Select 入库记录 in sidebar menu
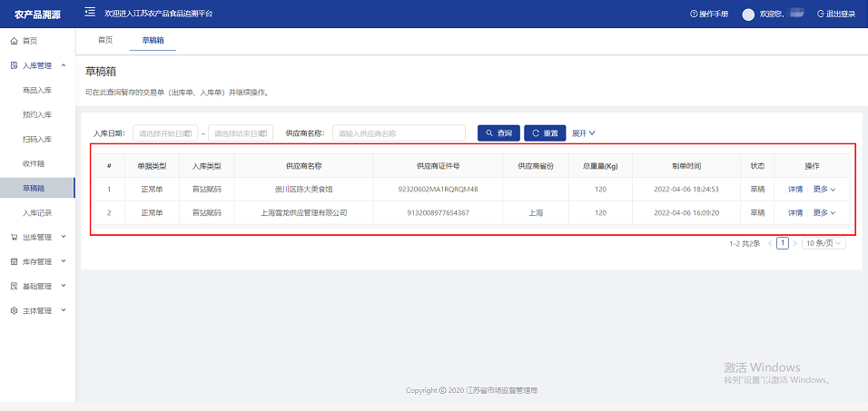This screenshot has width=868, height=411. 37,212
